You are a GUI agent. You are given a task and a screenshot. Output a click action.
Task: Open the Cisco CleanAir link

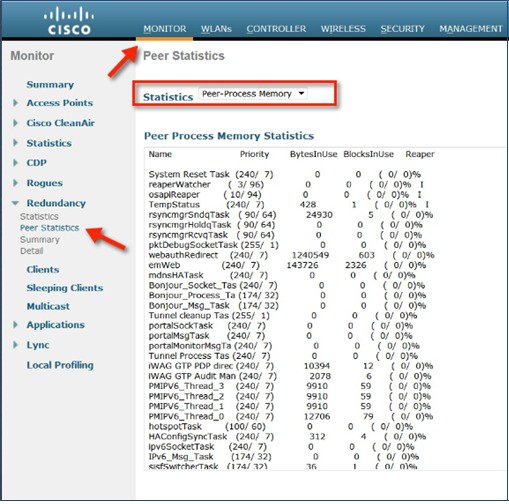point(61,123)
